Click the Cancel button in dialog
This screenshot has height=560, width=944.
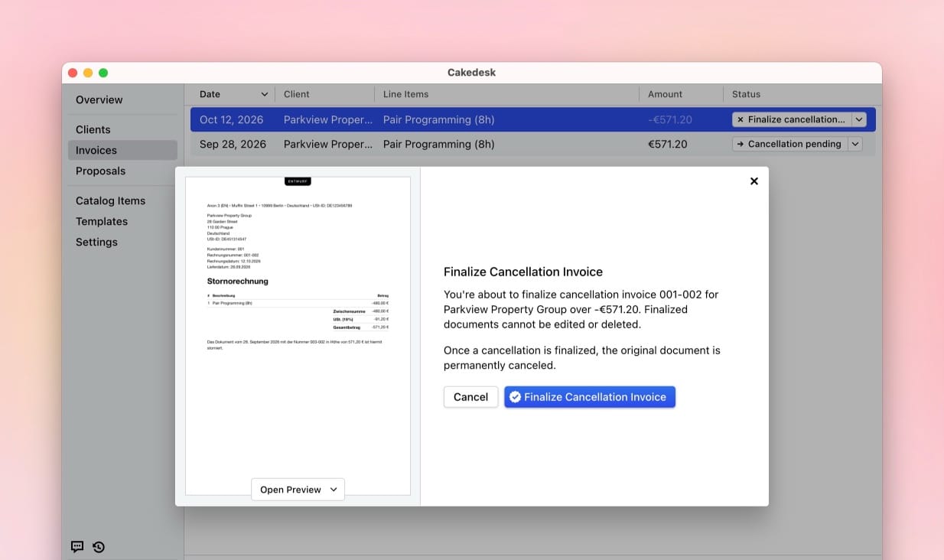click(x=470, y=397)
